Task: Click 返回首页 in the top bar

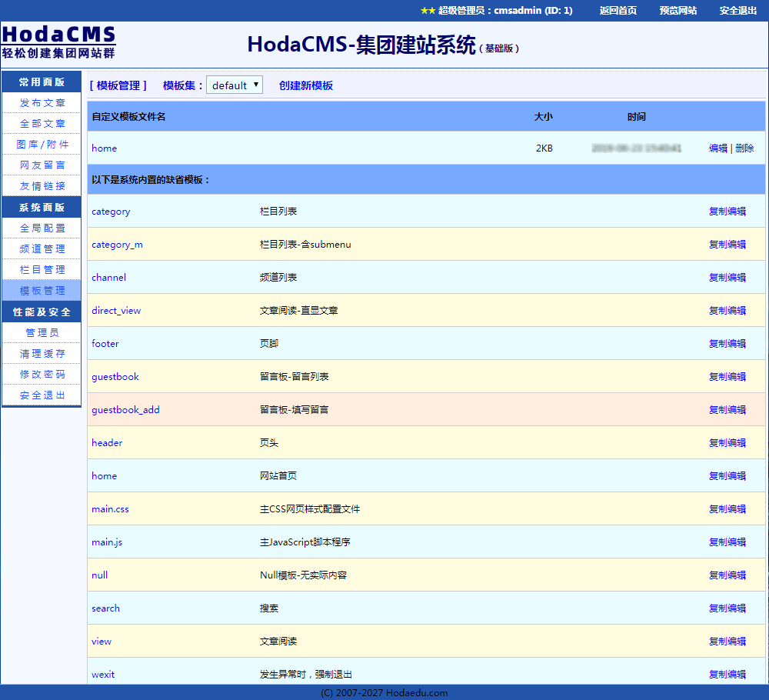Action: pos(618,10)
